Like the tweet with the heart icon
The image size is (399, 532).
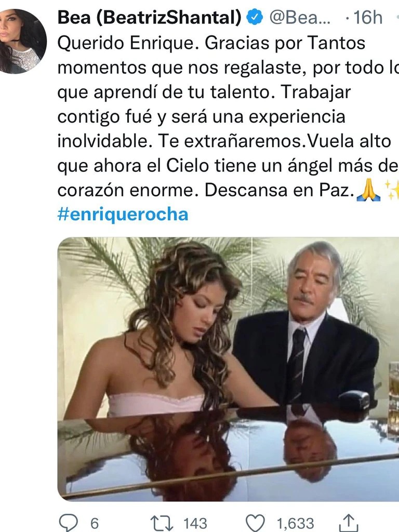click(255, 523)
